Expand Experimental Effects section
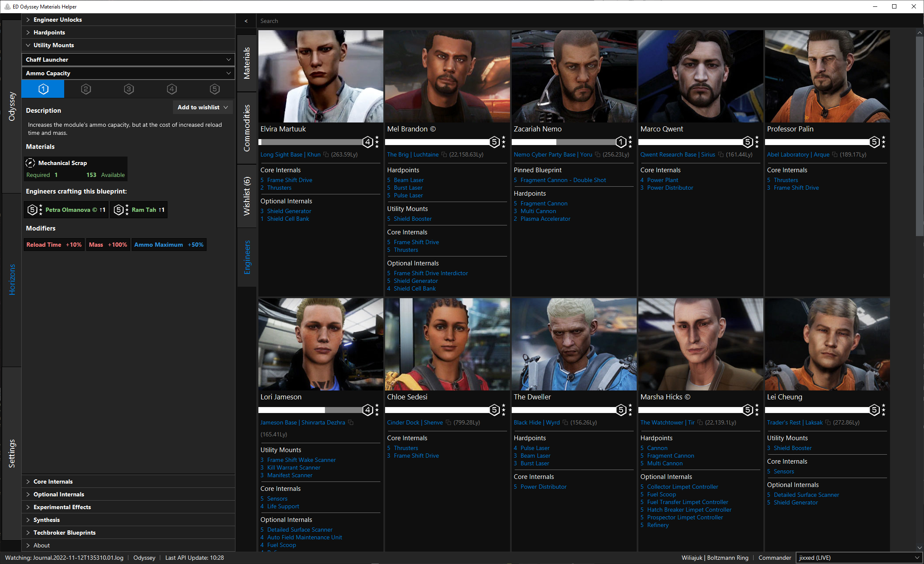924x564 pixels. pos(128,507)
